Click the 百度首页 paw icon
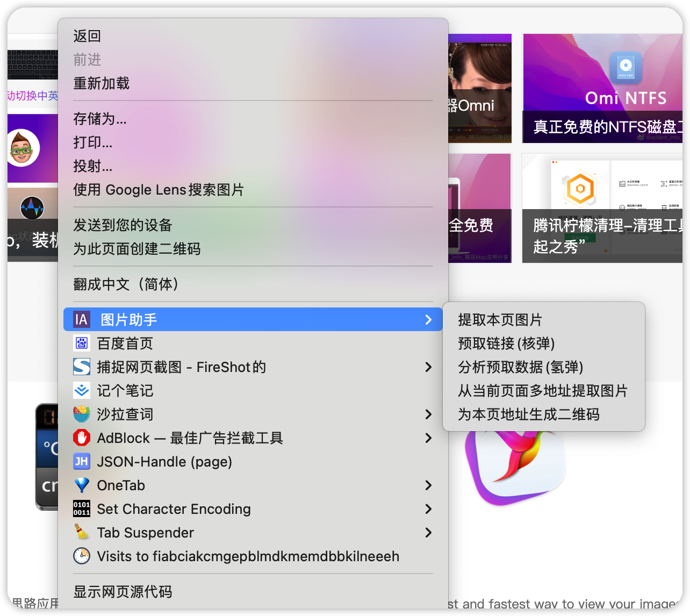Viewport: 690px width, 616px height. click(82, 343)
